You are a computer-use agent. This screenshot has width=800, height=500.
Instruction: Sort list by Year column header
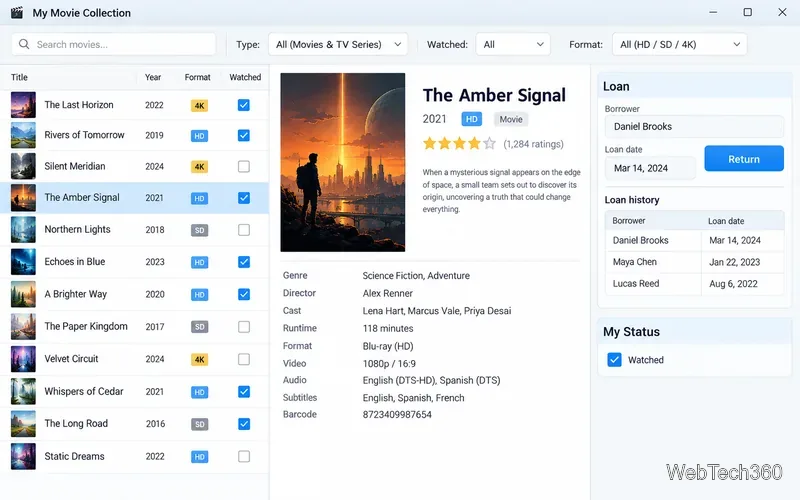(x=153, y=77)
